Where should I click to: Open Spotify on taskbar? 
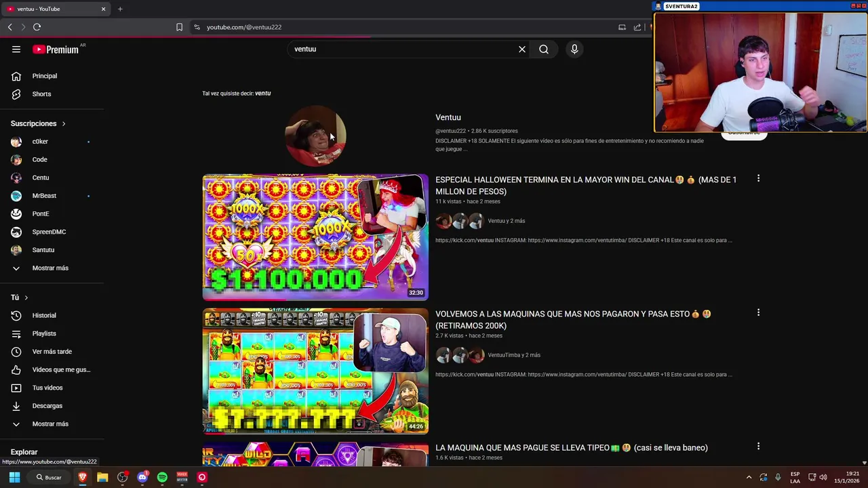pyautogui.click(x=162, y=477)
